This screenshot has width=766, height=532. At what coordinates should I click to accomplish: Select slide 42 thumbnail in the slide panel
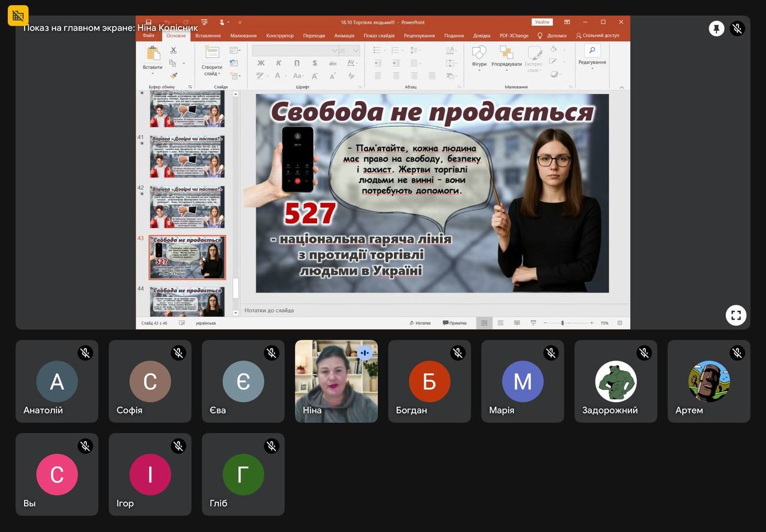(x=187, y=206)
